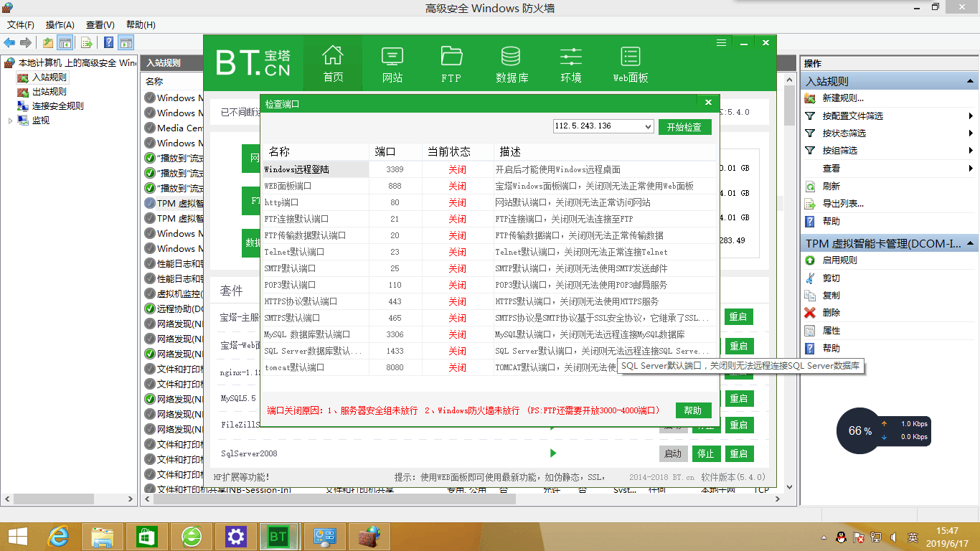Click the 刷新 refresh icon in actions pane

pyautogui.click(x=810, y=186)
